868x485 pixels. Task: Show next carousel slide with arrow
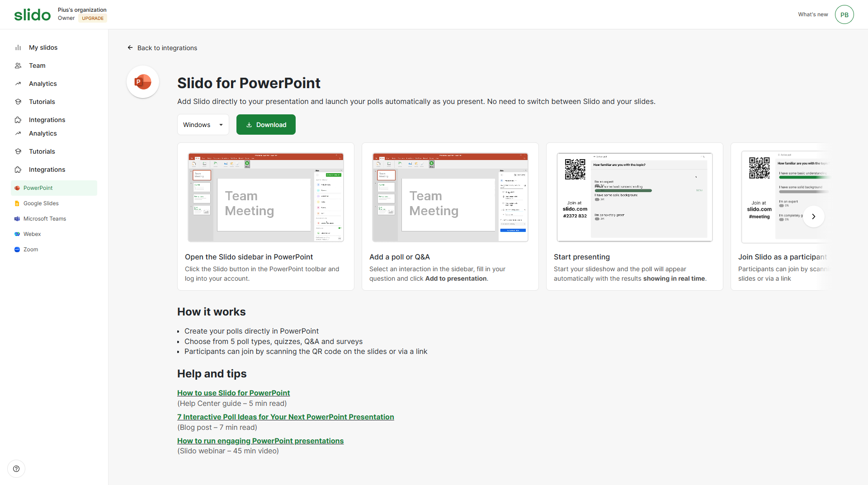pyautogui.click(x=813, y=217)
